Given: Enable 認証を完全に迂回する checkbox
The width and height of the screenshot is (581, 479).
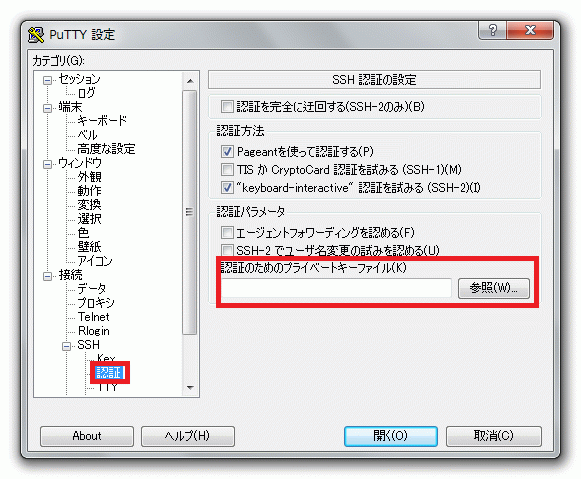Looking at the screenshot, I should [x=227, y=107].
